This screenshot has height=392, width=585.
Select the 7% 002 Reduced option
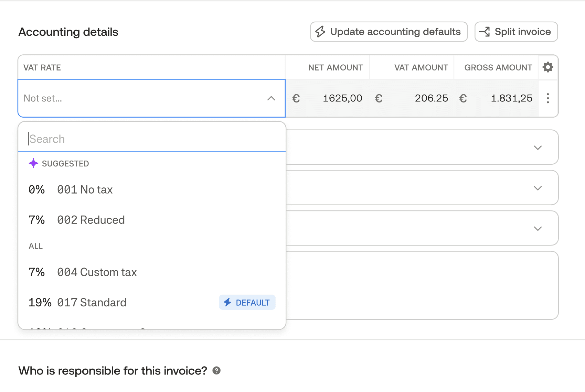(x=91, y=220)
